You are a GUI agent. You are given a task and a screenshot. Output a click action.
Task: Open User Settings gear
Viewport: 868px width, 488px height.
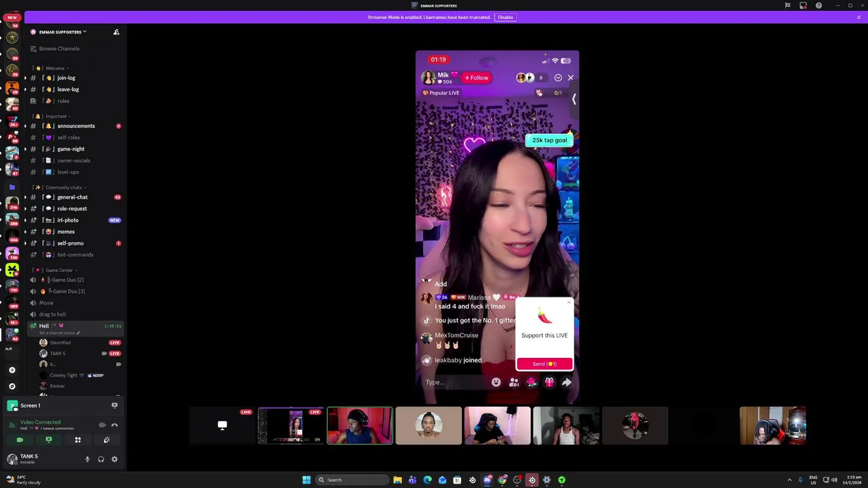(x=115, y=460)
